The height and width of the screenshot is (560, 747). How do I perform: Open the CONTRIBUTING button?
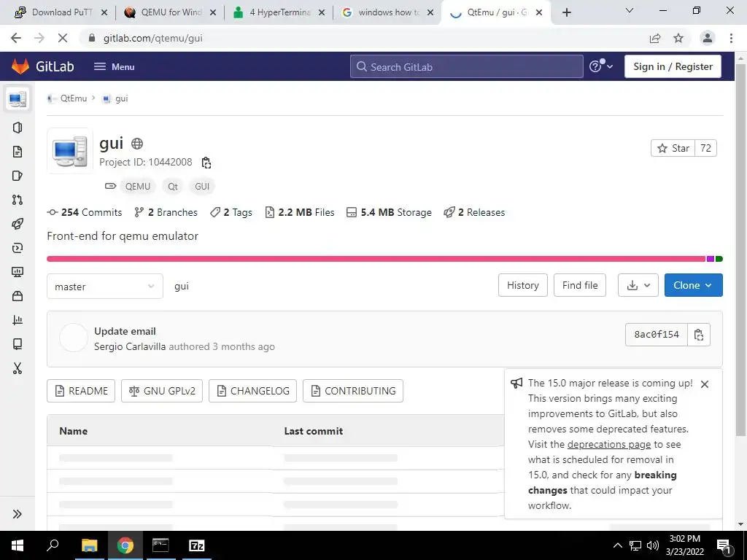click(x=353, y=391)
